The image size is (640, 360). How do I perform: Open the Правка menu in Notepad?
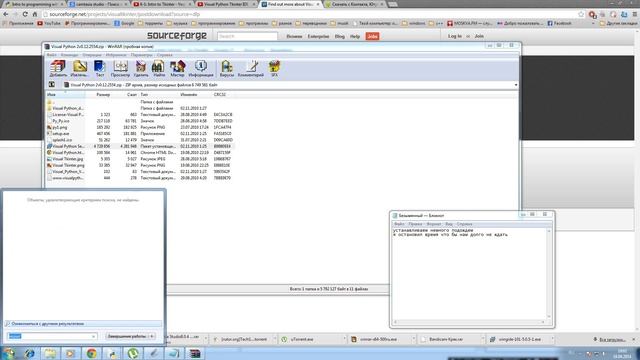(415, 224)
